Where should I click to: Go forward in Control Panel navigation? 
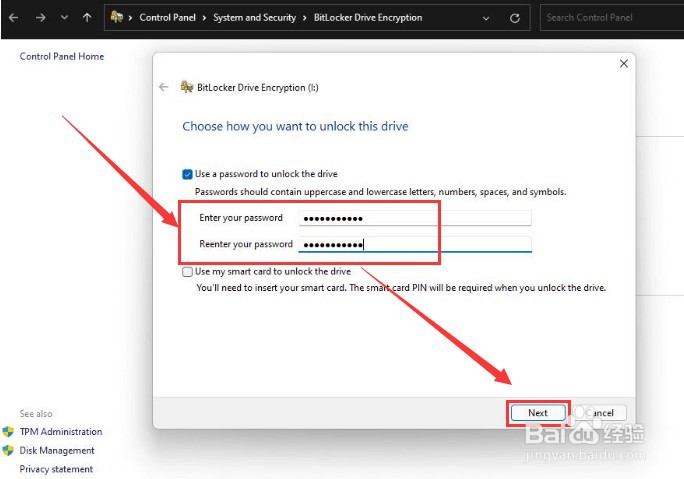click(x=41, y=18)
